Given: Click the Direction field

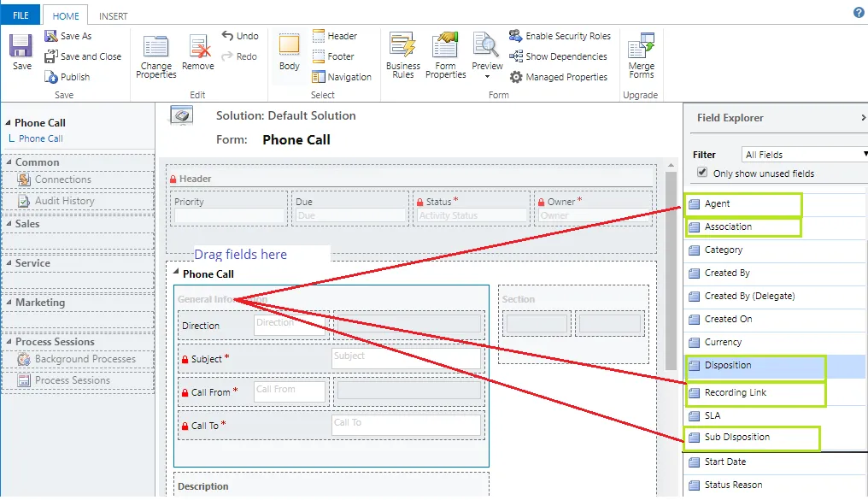Looking at the screenshot, I should click(x=290, y=325).
